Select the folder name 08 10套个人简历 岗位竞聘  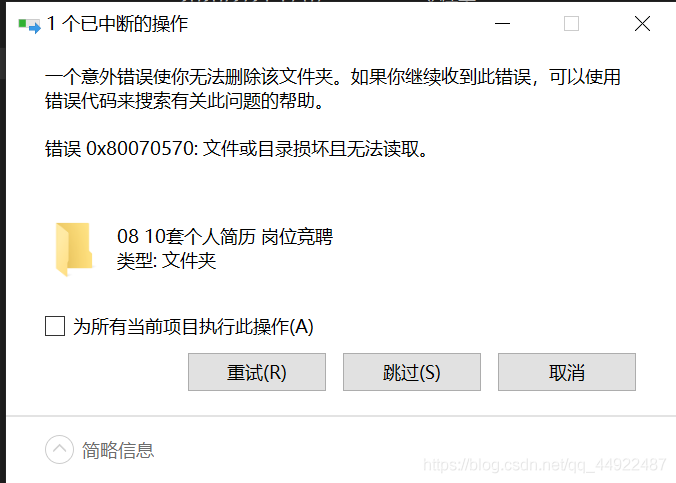[x=225, y=236]
